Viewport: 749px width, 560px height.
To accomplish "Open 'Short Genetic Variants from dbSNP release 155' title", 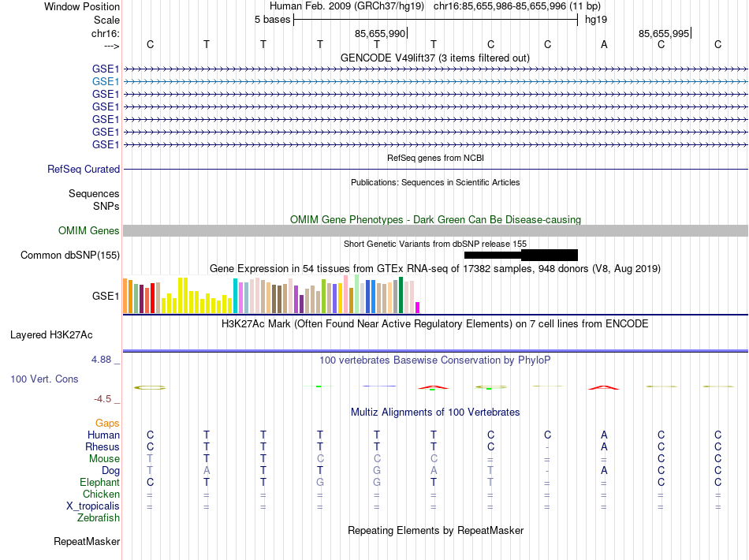I will (x=435, y=244).
